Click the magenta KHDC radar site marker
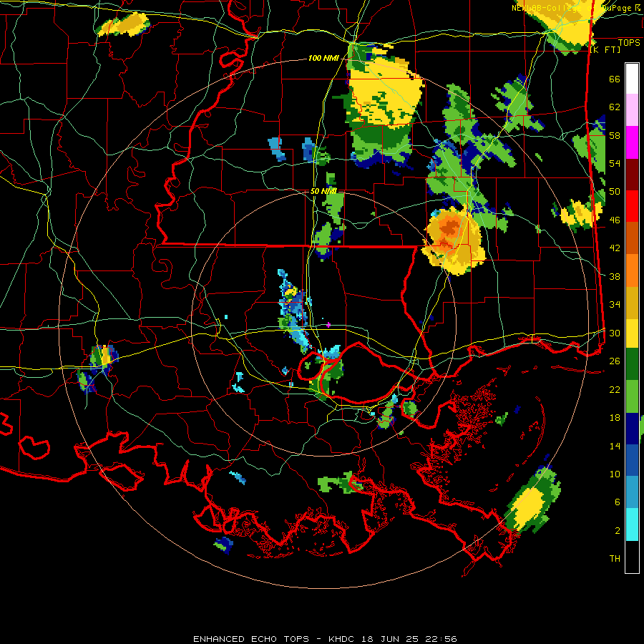 click(x=328, y=325)
